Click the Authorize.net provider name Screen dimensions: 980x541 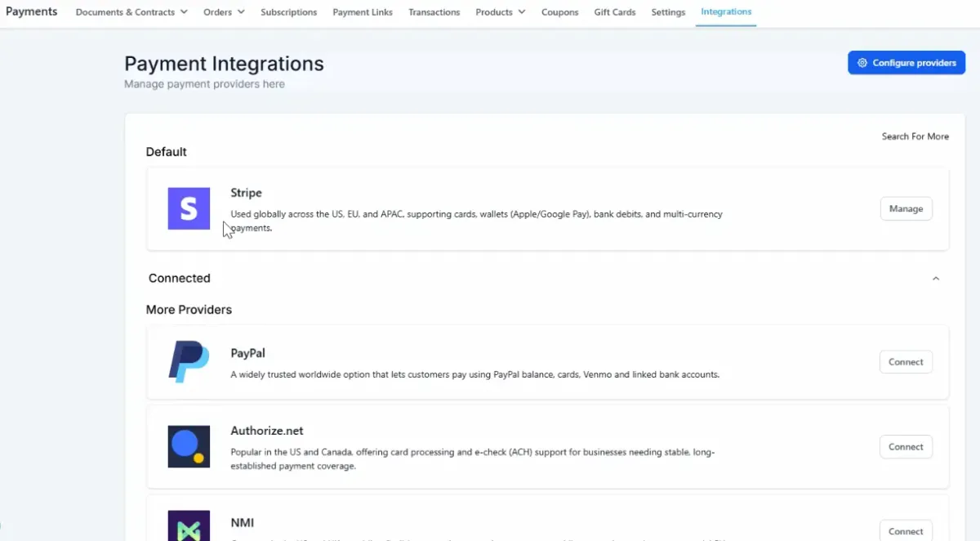click(x=267, y=431)
